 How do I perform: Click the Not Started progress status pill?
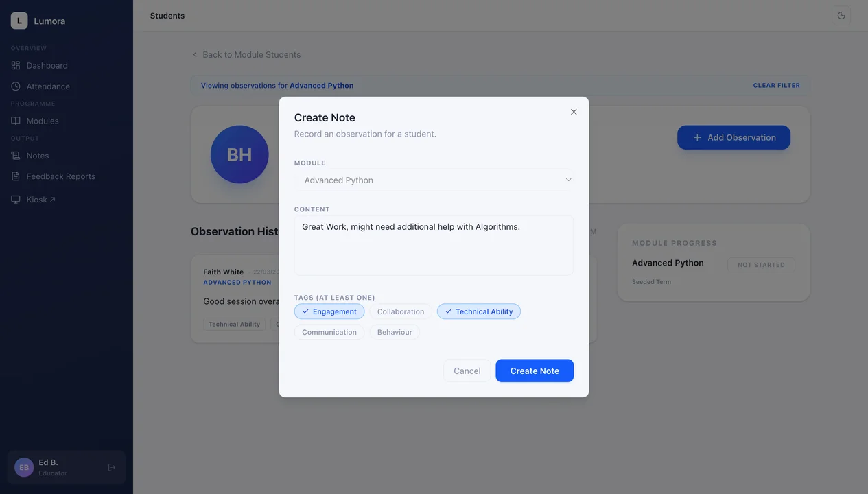click(x=761, y=264)
